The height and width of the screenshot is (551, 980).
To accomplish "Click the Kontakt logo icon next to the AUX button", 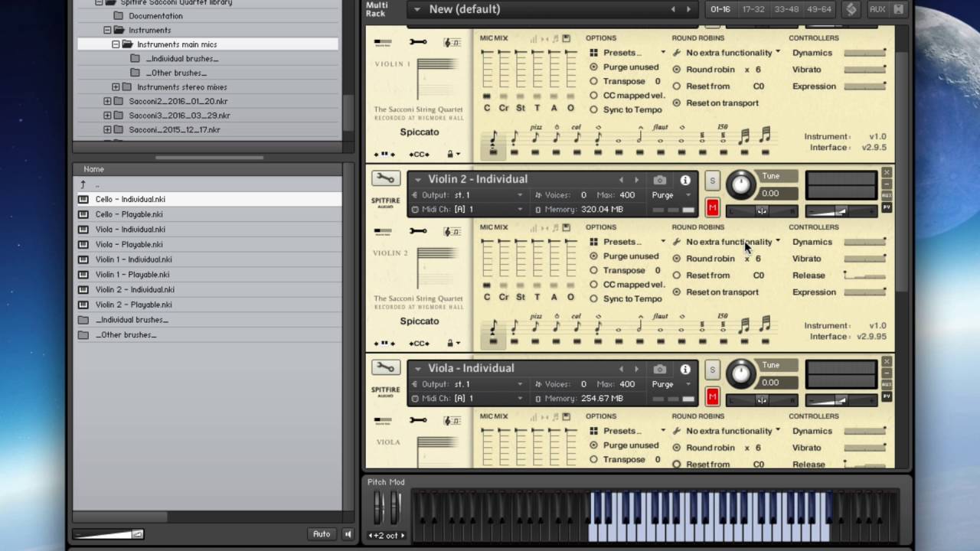I will point(851,9).
